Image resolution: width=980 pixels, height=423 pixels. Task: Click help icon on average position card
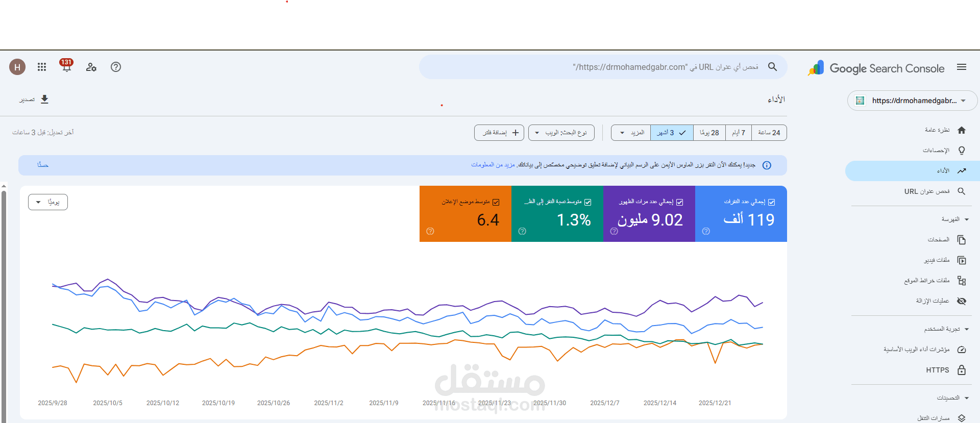coord(430,231)
